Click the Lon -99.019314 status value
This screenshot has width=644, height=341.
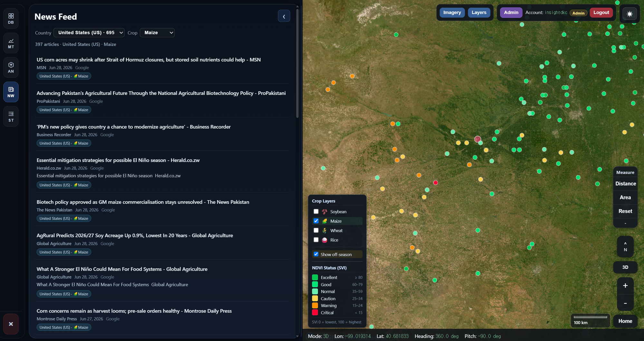(x=358, y=336)
